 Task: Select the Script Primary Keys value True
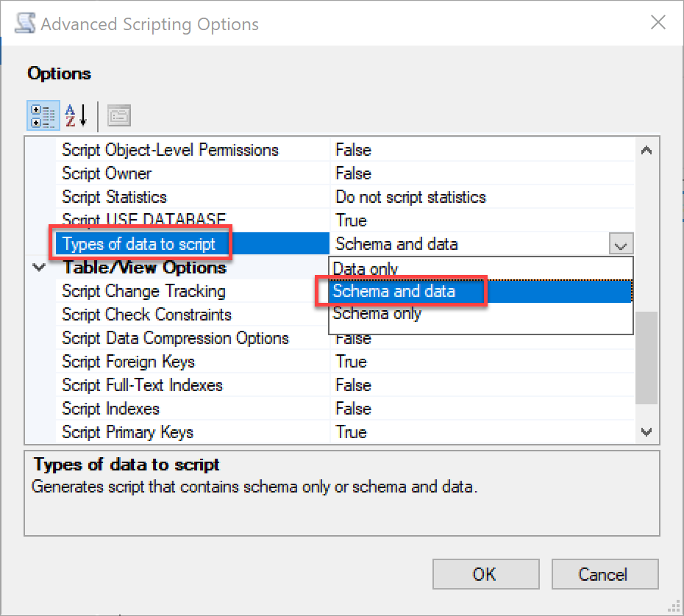point(351,432)
